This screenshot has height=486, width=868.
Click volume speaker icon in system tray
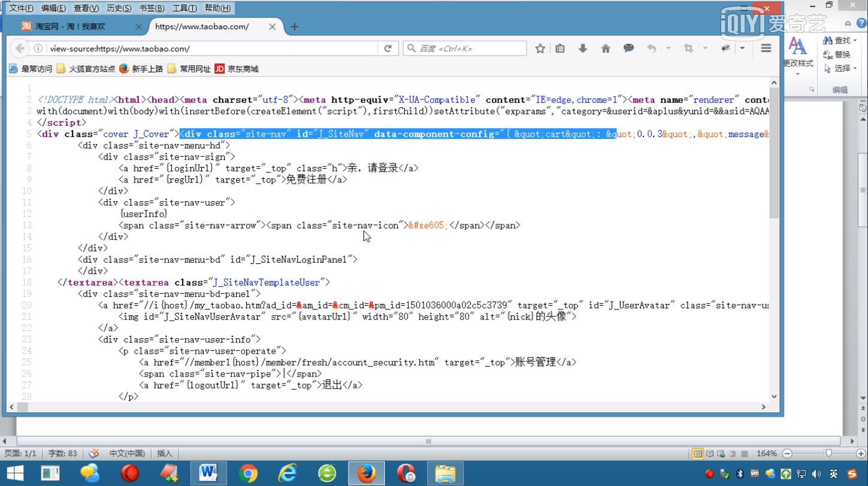817,473
